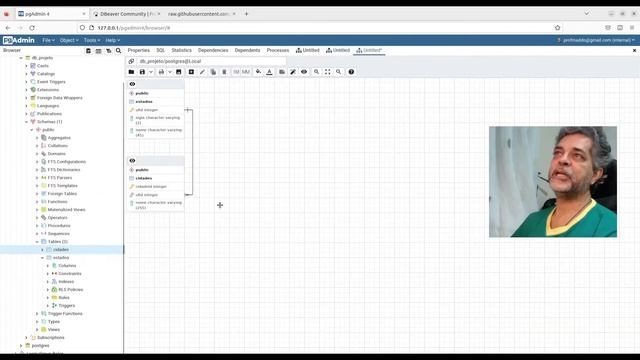This screenshot has height=360, width=640.
Task: Bookmark the page with star icon
Action: (x=558, y=28)
